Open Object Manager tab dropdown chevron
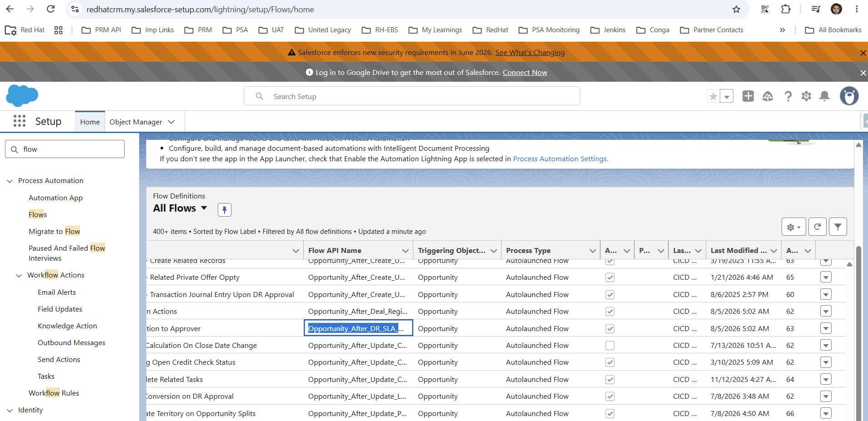Image resolution: width=868 pixels, height=421 pixels. 171,122
